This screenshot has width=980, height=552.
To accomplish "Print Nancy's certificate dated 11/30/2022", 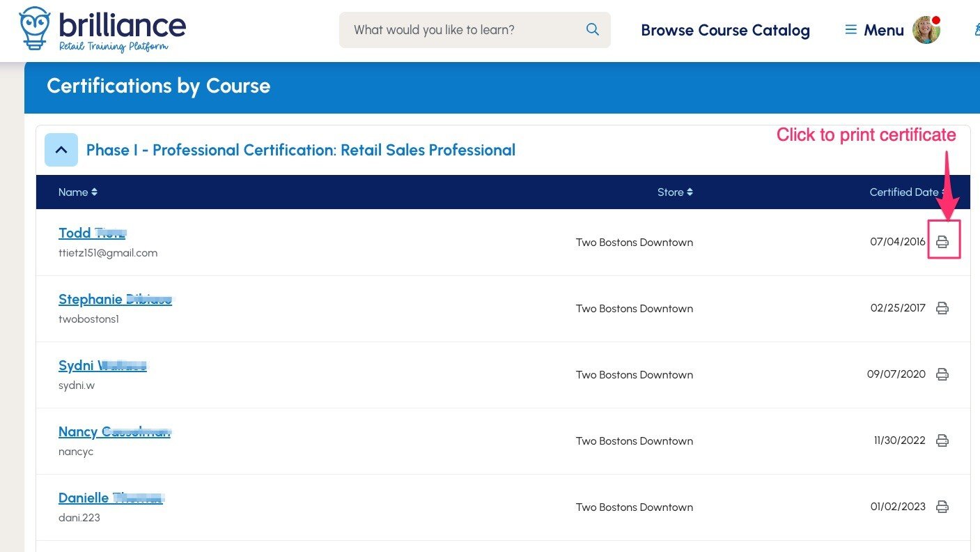I will 942,440.
